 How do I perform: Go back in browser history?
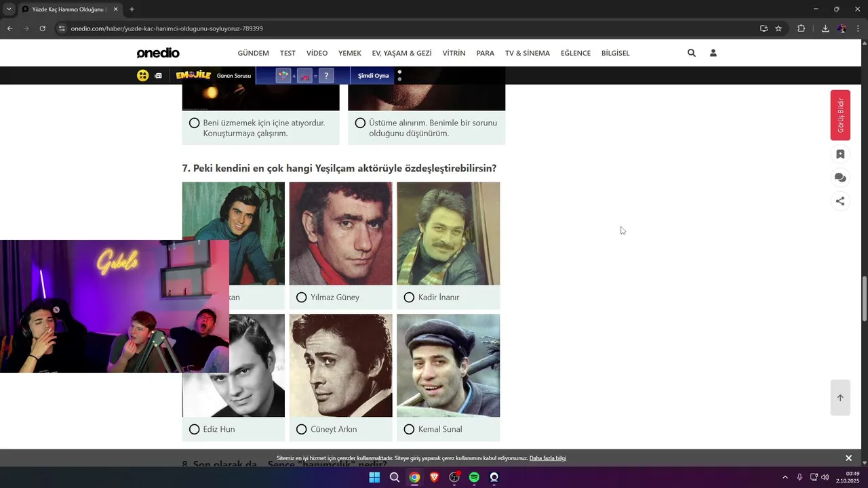[x=9, y=28]
